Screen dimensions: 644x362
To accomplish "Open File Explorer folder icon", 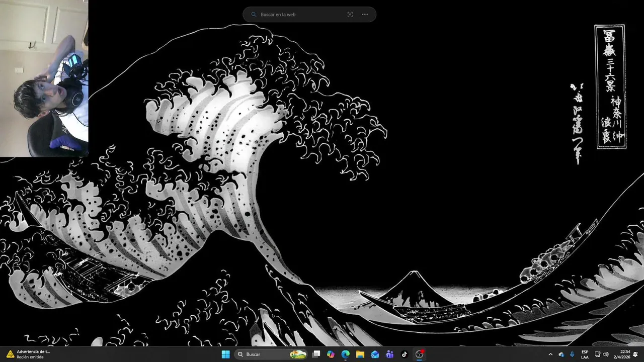I will (360, 354).
